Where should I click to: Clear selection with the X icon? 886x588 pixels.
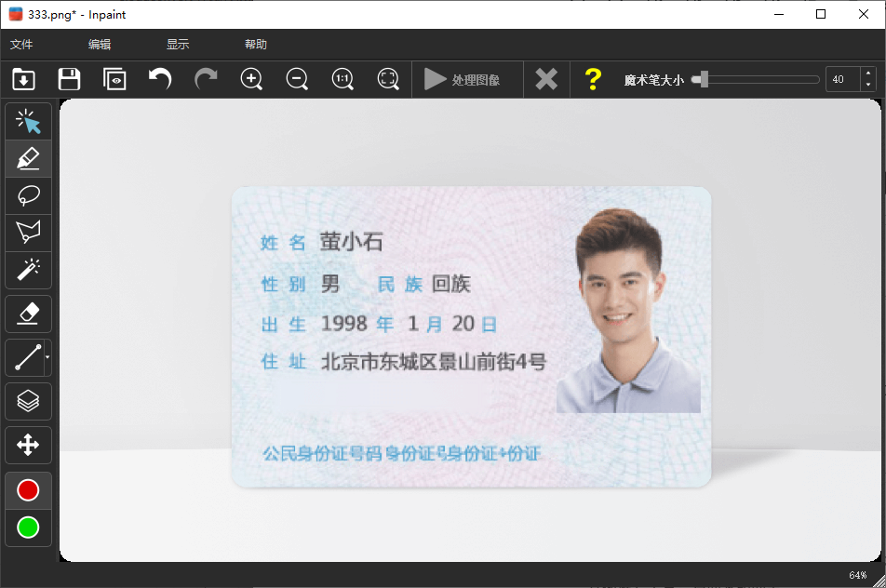tap(546, 80)
